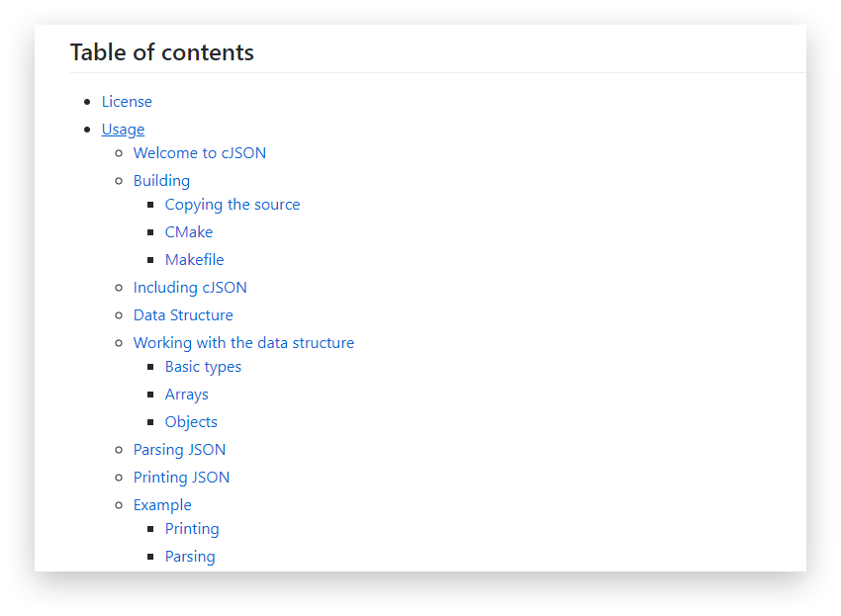Select the Makefile link
The image size is (841, 616).
[x=194, y=260]
